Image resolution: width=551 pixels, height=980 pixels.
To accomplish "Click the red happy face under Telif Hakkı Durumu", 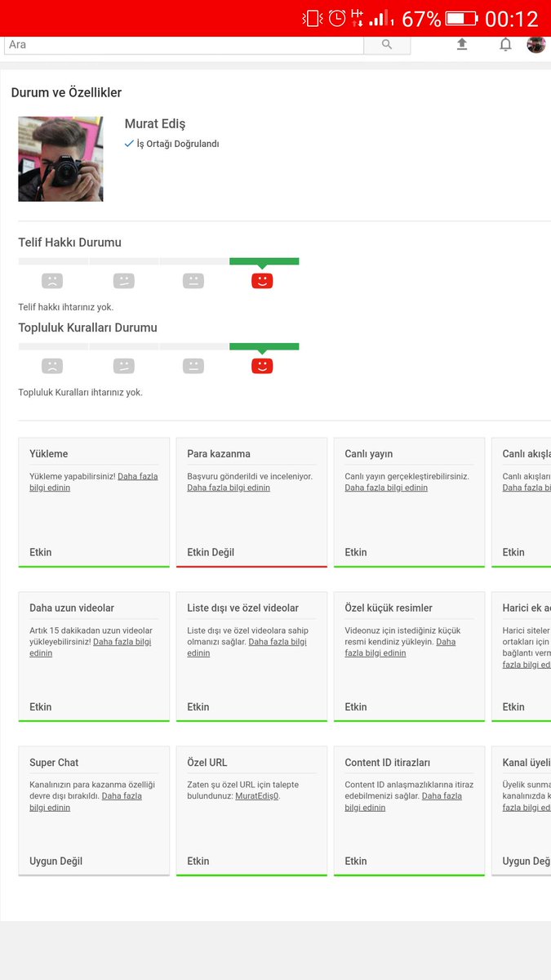I will tap(262, 281).
